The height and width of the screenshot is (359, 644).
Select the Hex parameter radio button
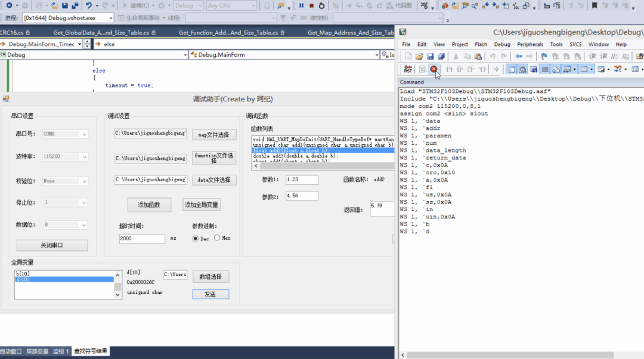(x=216, y=238)
